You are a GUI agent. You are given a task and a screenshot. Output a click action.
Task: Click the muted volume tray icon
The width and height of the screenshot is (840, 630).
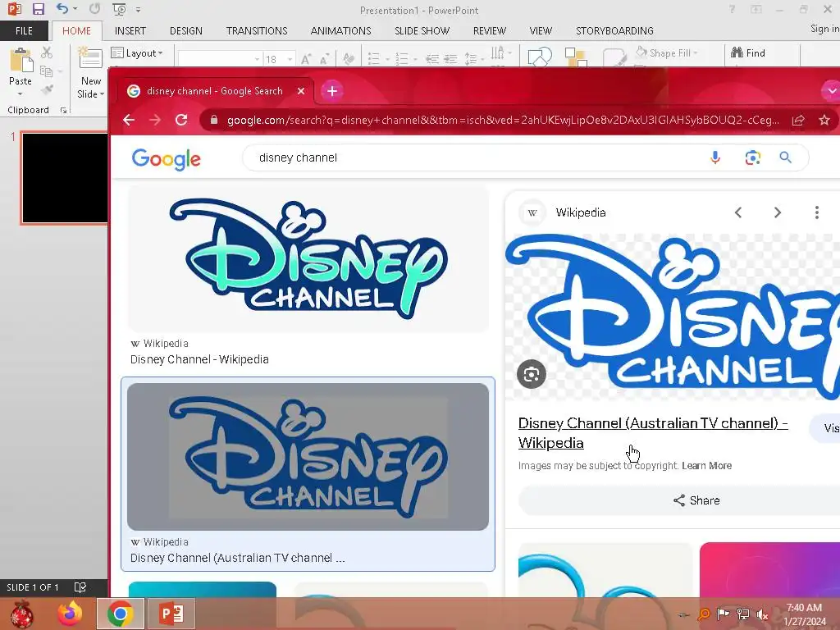(761, 614)
